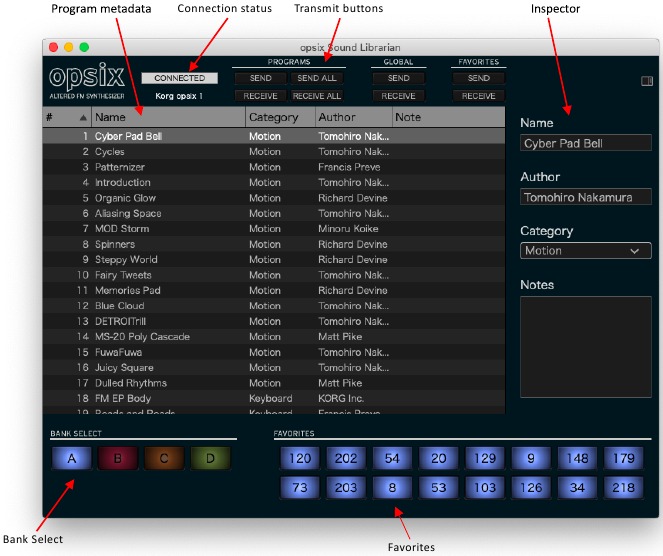
Task: Click the opsix logo
Action: pos(87,82)
